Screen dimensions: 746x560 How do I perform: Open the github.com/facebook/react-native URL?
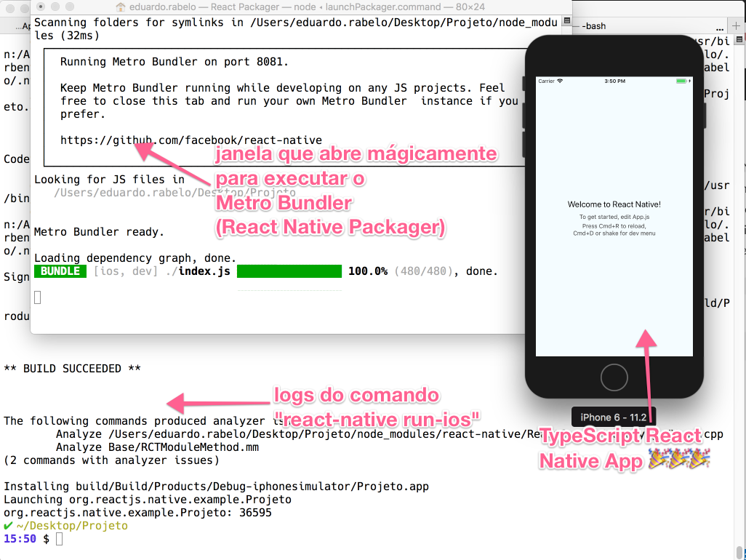191,140
